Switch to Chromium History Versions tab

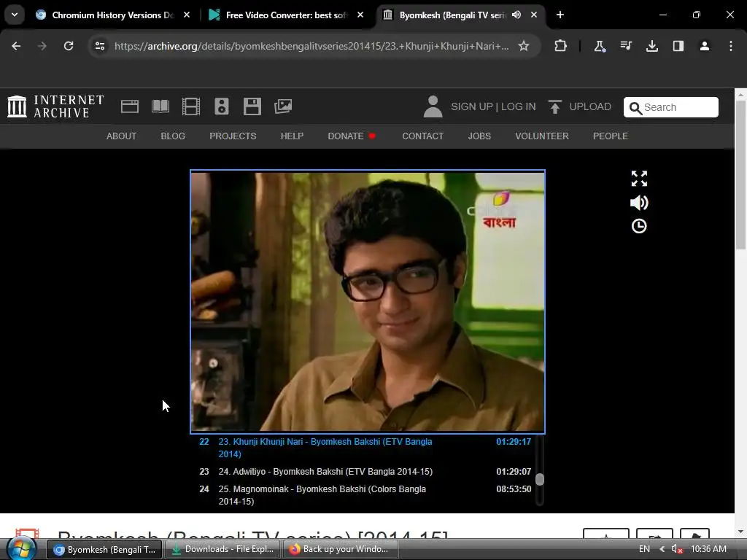click(113, 15)
